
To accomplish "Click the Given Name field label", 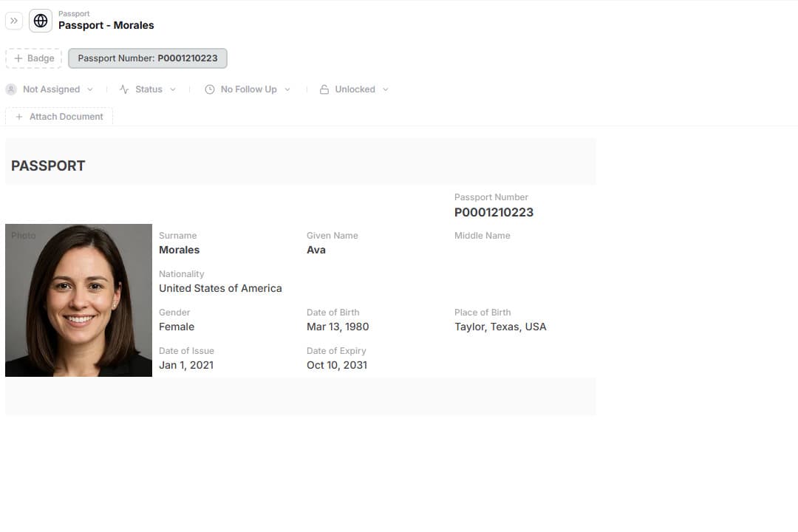I will pyautogui.click(x=332, y=236).
